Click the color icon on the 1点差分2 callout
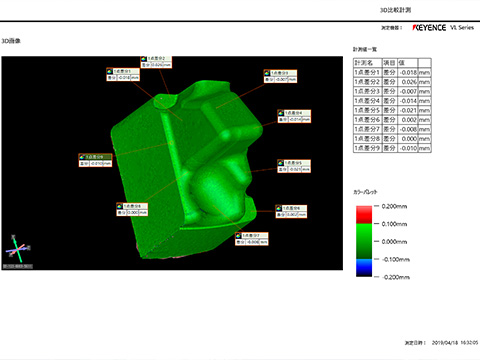The image size is (480, 360). click(x=144, y=59)
